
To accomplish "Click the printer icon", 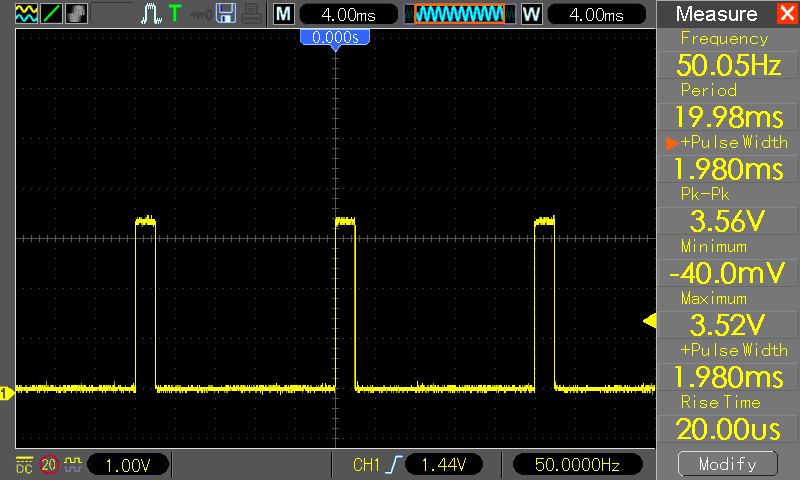I will pos(252,14).
